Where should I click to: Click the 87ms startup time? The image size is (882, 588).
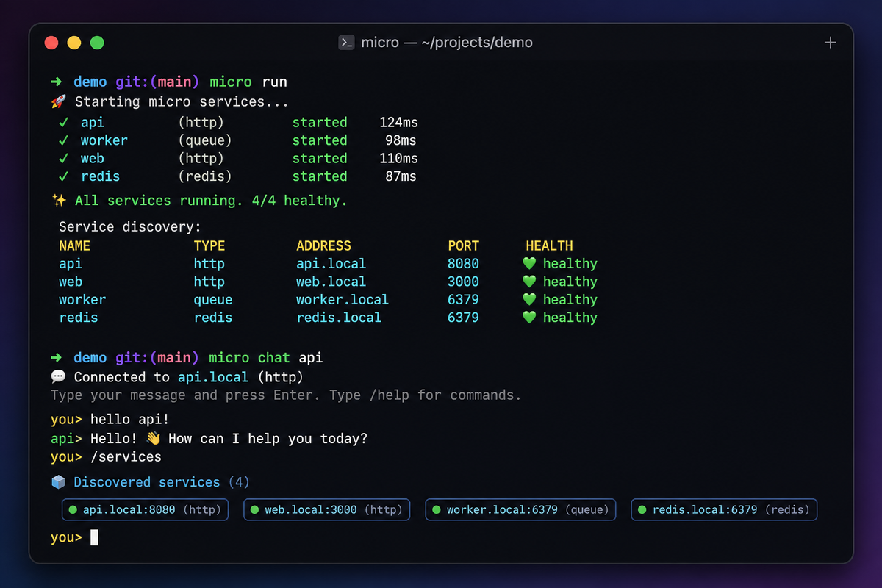click(x=401, y=176)
